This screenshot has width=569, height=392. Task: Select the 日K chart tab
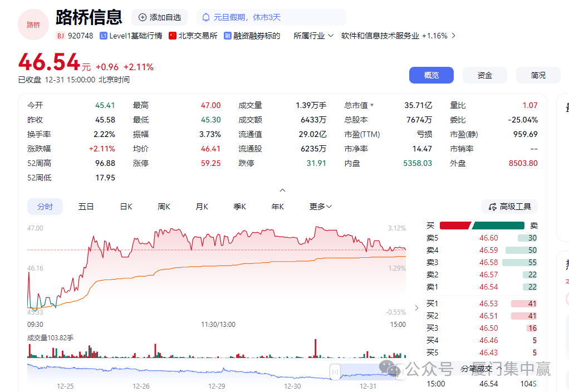(x=126, y=207)
